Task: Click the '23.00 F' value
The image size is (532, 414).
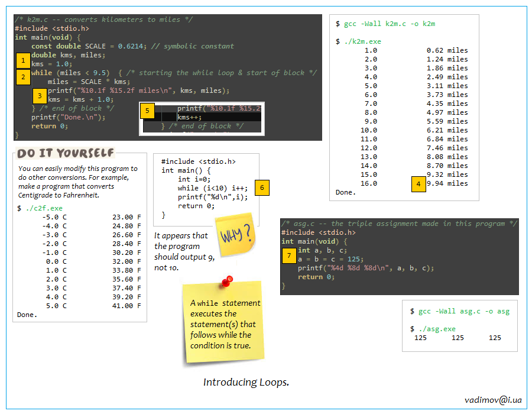Action: 126,217
